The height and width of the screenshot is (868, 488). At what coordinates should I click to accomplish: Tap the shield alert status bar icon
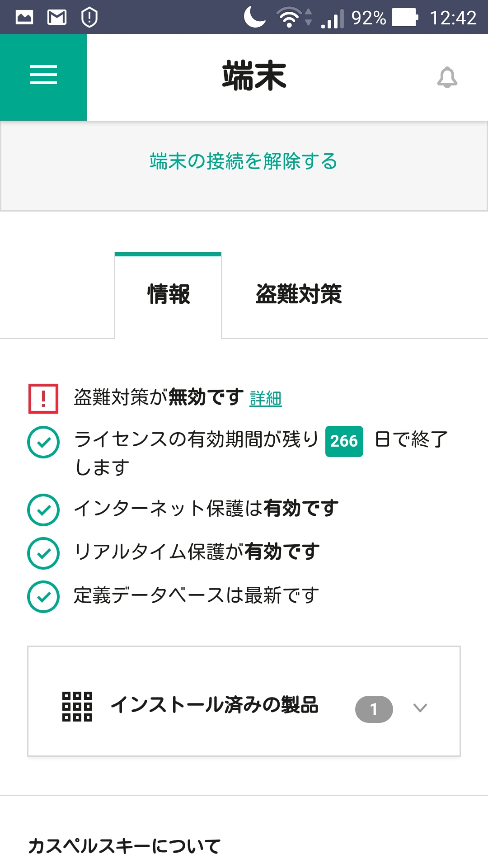[89, 18]
